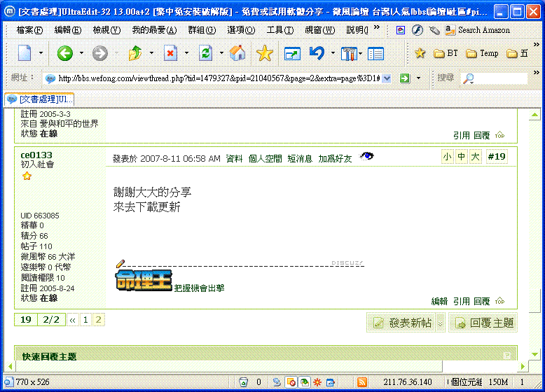Screen dimensions: 545x392
Task: Expand the Undo dropdown arrow
Action: [333, 53]
